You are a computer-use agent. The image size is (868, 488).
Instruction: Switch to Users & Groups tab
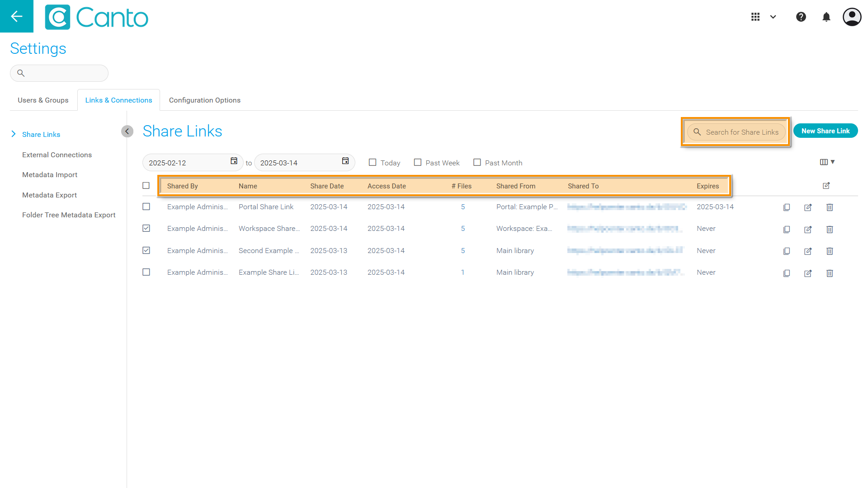tap(43, 100)
